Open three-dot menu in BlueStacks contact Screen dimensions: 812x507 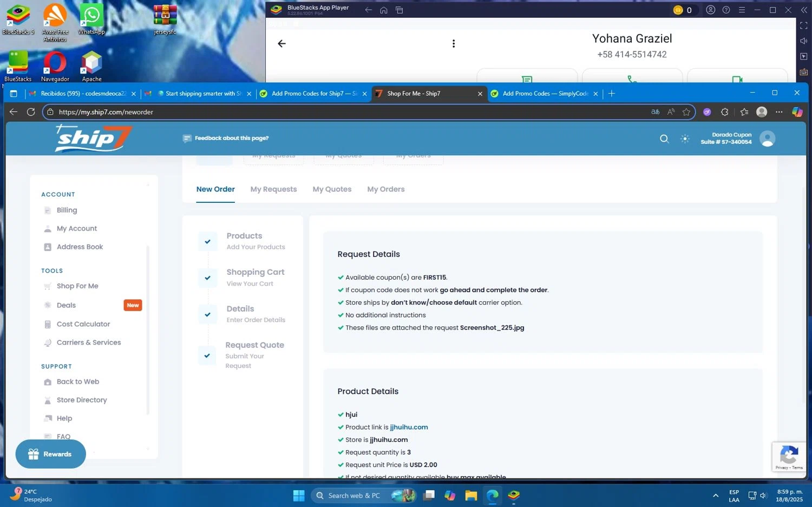[x=454, y=44]
